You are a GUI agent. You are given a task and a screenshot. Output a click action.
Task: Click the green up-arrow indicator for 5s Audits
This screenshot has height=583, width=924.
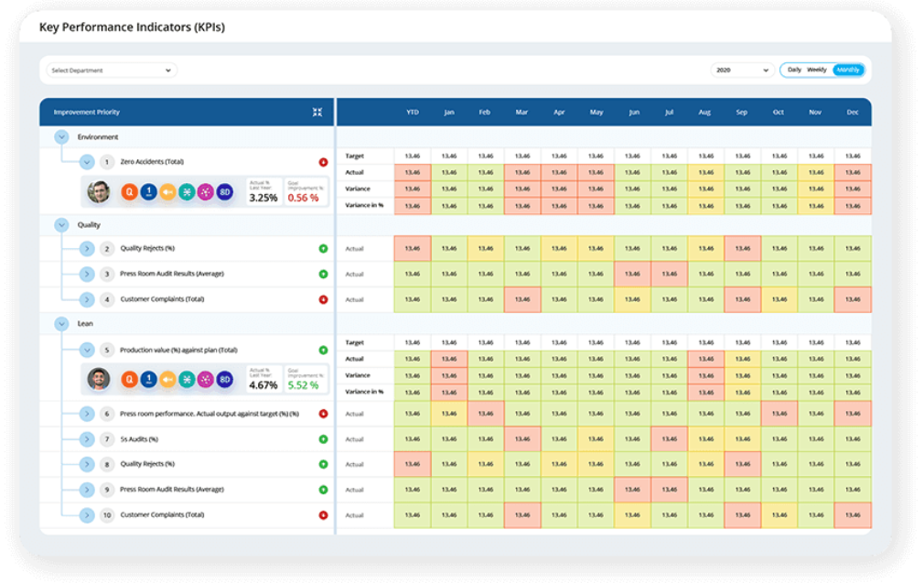pyautogui.click(x=323, y=439)
